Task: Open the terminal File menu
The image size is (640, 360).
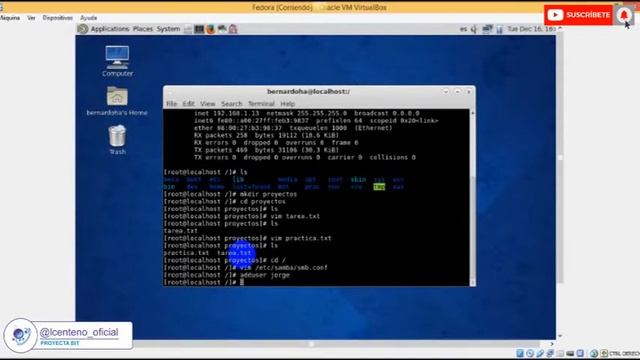Action: 171,104
